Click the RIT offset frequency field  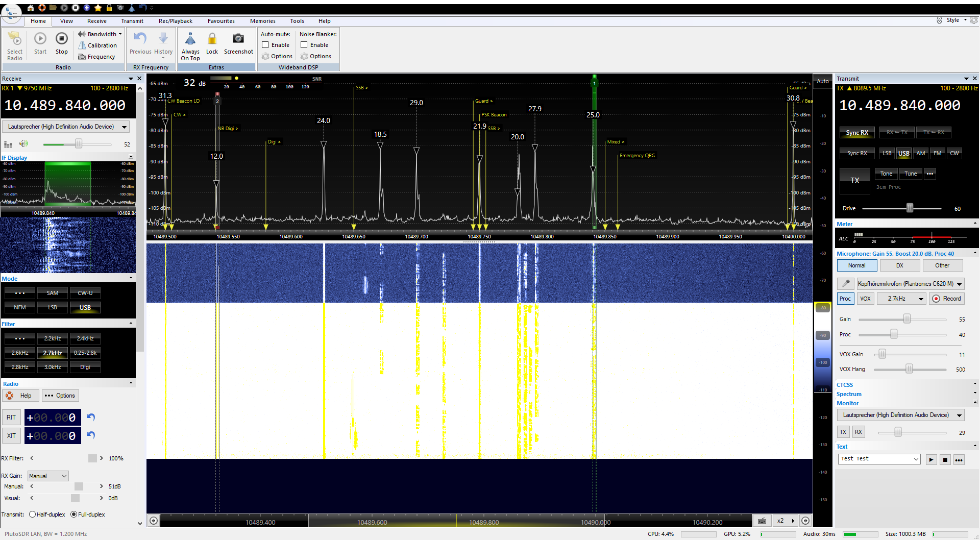point(52,418)
